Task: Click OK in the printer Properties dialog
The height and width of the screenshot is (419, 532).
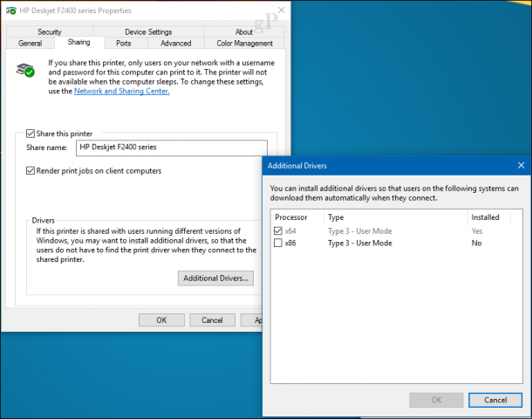Action: point(161,320)
